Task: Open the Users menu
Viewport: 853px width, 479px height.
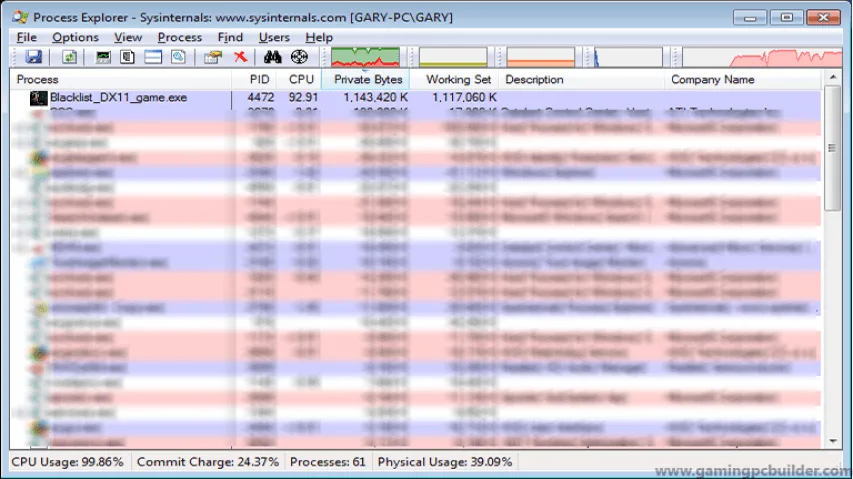Action: coord(274,38)
